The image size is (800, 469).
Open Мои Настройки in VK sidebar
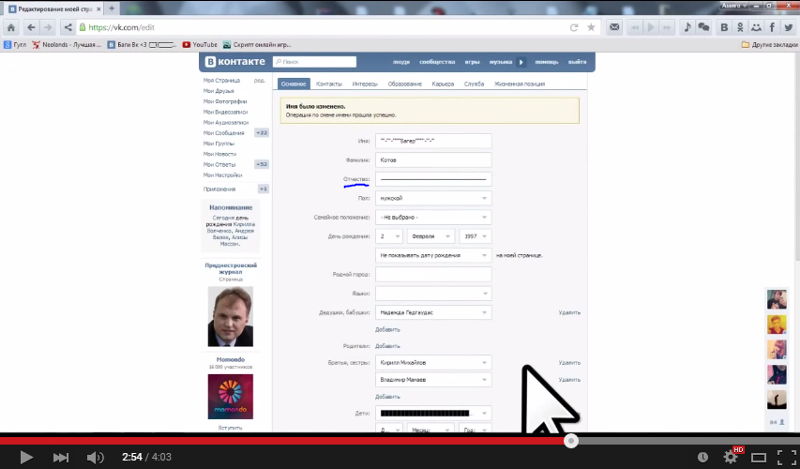tap(222, 175)
